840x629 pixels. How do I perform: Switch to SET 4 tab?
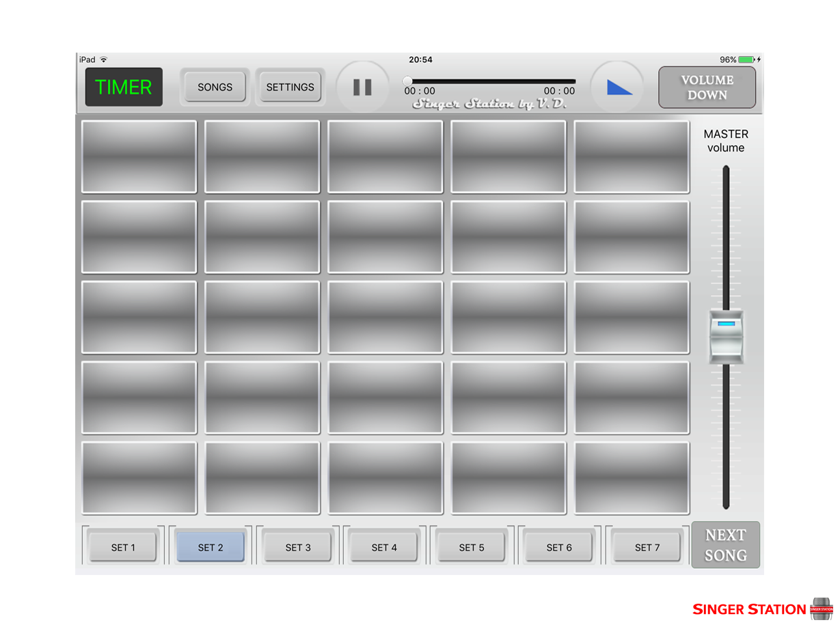pos(384,547)
